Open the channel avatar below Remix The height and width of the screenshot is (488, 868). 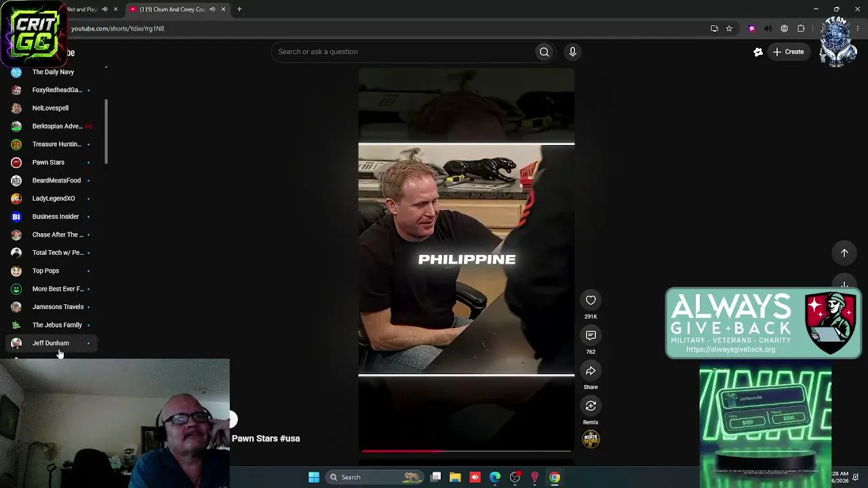(591, 439)
